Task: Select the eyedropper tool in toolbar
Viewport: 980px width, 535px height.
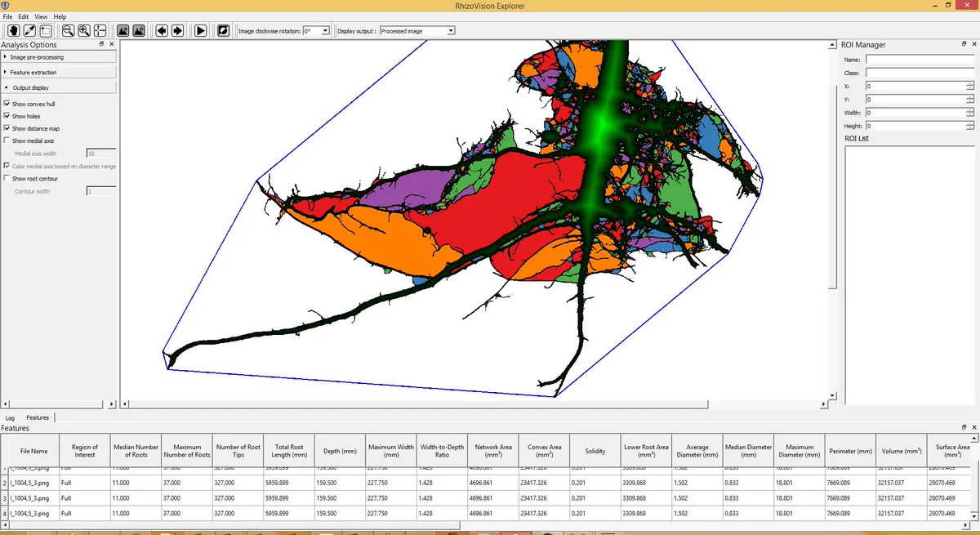Action: [x=29, y=30]
